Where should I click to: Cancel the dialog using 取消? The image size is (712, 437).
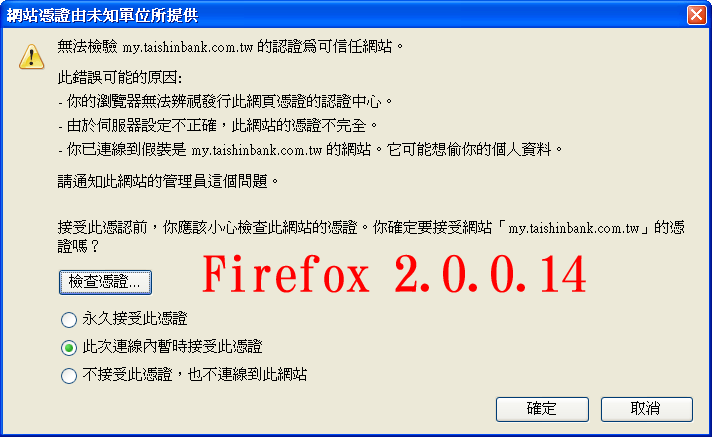[x=647, y=409]
